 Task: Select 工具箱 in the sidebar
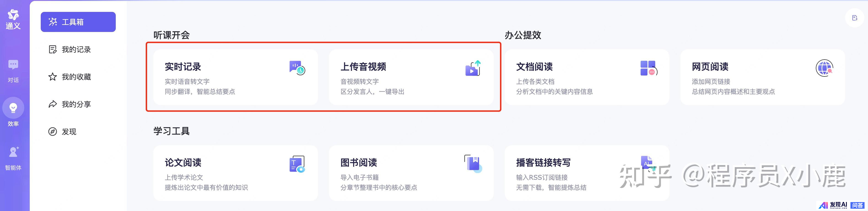(78, 22)
